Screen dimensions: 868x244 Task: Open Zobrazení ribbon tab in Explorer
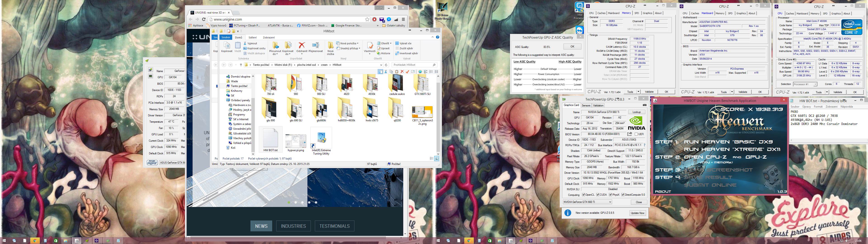[269, 38]
